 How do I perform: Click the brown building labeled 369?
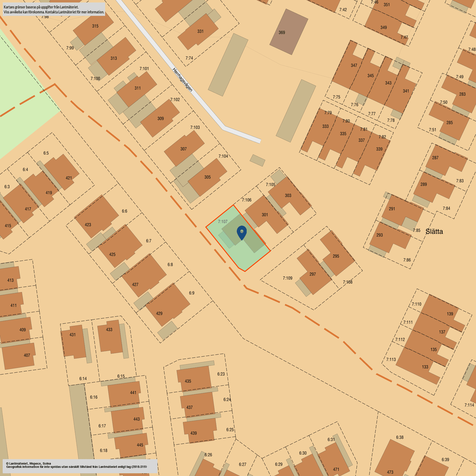(282, 32)
